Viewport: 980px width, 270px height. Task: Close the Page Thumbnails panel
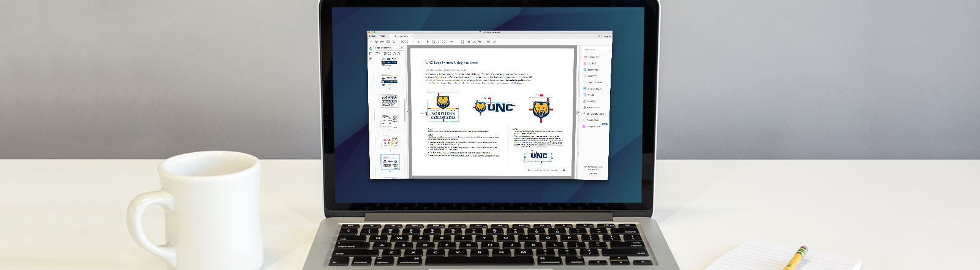click(x=402, y=47)
